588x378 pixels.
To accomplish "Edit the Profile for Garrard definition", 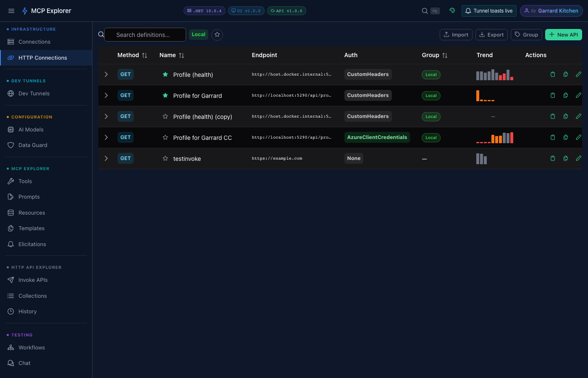I will (x=578, y=95).
